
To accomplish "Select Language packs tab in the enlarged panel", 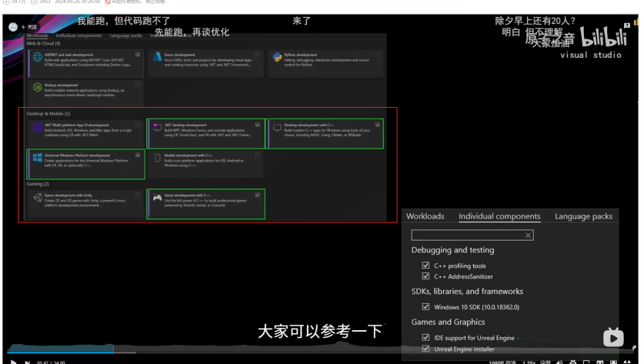I will click(x=583, y=216).
